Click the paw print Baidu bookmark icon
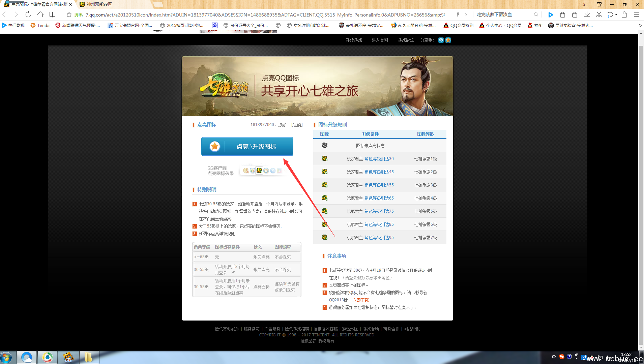Viewport: 644px width, 364px height. pyautogui.click(x=215, y=25)
